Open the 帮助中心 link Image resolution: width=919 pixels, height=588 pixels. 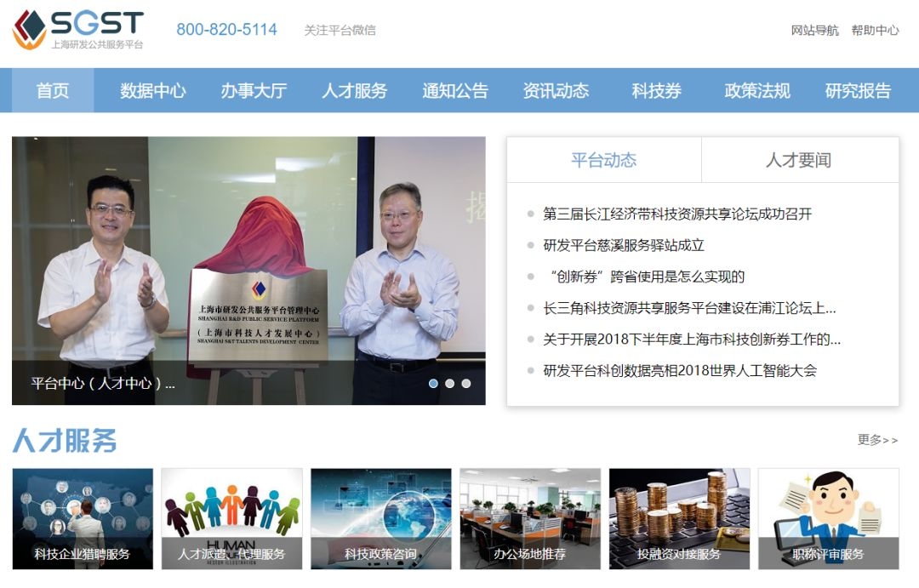tap(875, 30)
